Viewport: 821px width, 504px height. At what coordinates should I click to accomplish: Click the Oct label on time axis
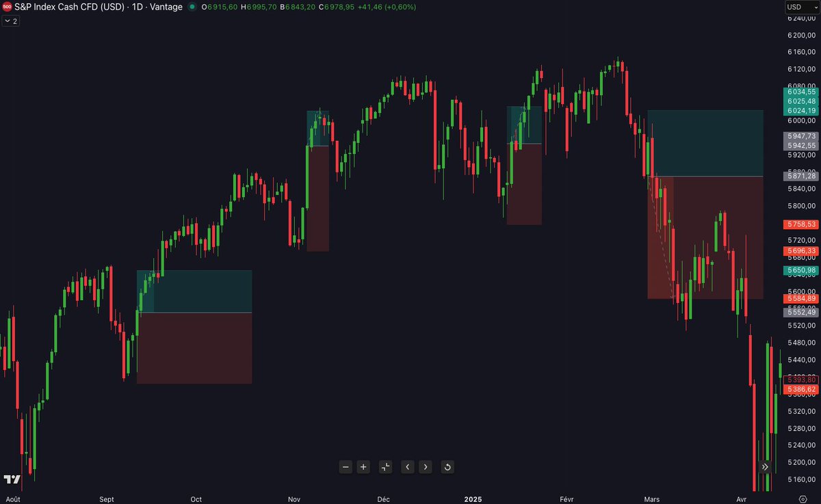(196, 499)
